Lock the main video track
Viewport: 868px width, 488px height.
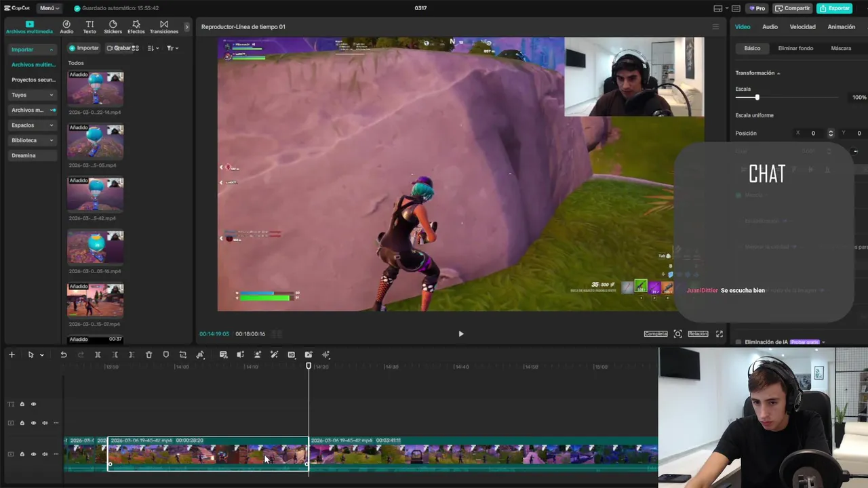22,454
